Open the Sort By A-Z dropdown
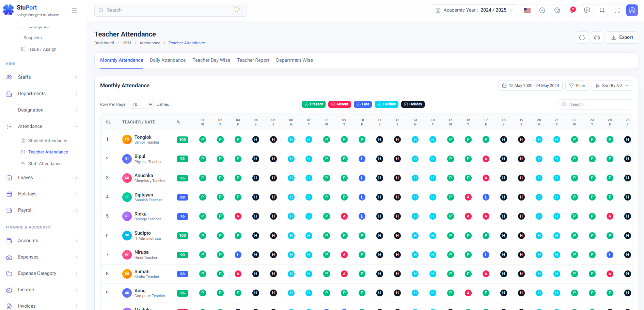This screenshot has width=644, height=310. [612, 86]
